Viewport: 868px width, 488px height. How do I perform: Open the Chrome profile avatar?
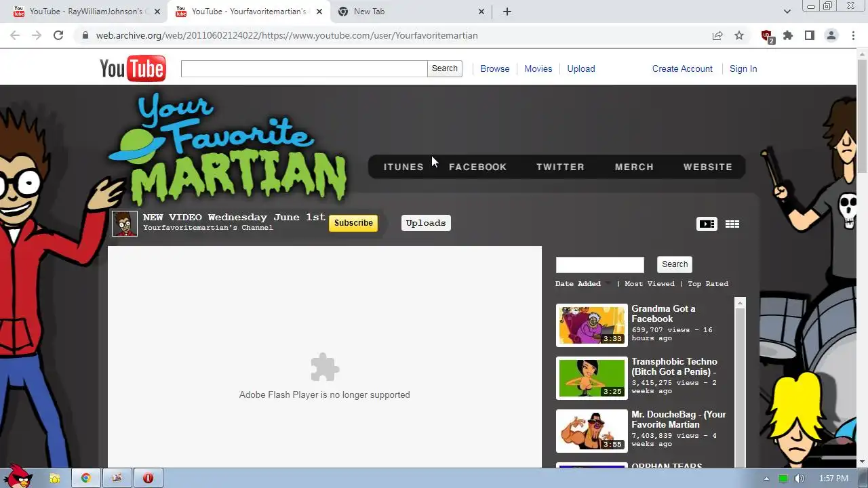(831, 35)
